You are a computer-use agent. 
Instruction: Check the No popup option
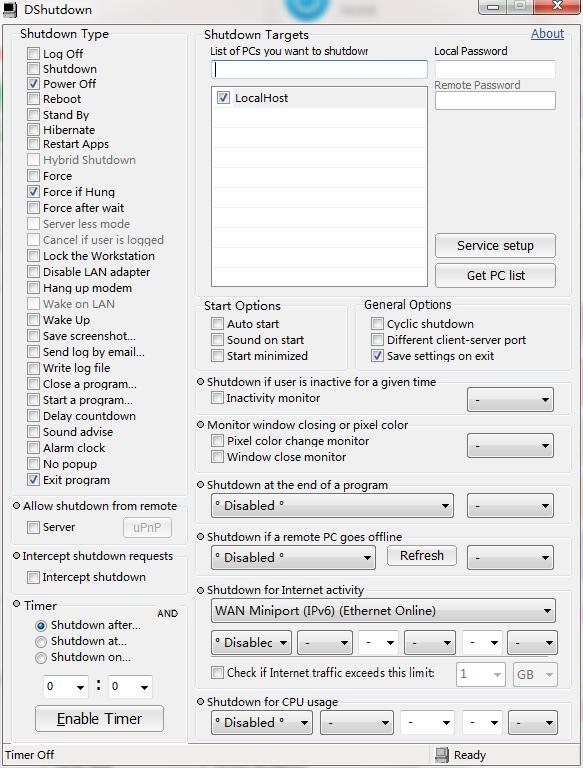33,464
